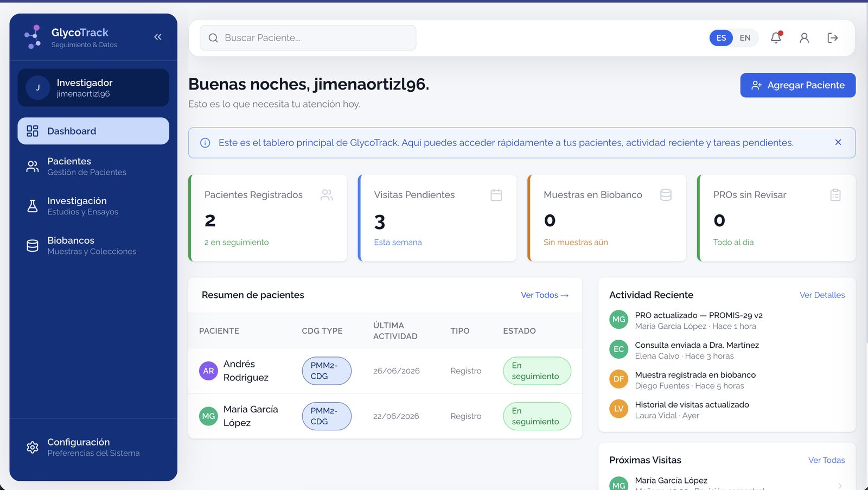Open Biobancos Muestras y Colecciones
Viewport: 868px width, 490px height.
(93, 246)
